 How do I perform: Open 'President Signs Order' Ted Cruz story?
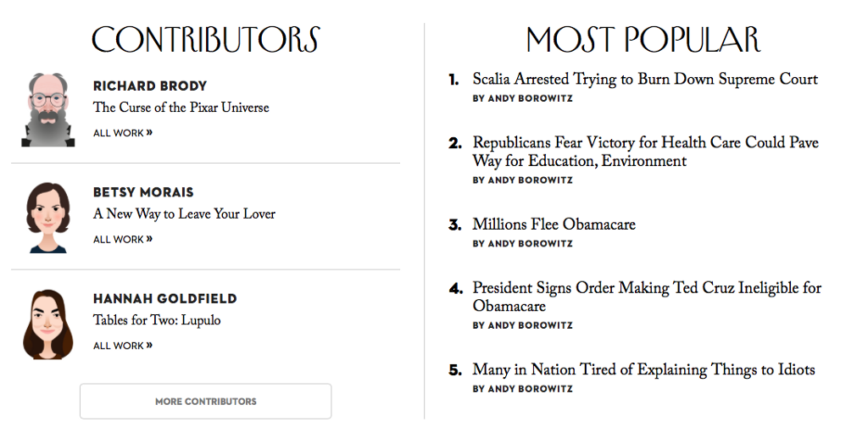pyautogui.click(x=647, y=297)
